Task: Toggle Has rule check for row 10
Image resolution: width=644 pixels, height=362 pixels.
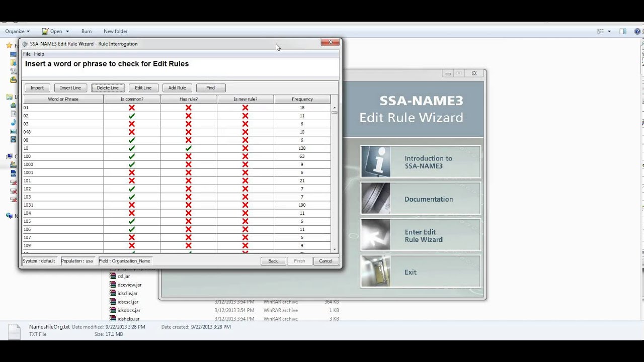Action: [189, 148]
